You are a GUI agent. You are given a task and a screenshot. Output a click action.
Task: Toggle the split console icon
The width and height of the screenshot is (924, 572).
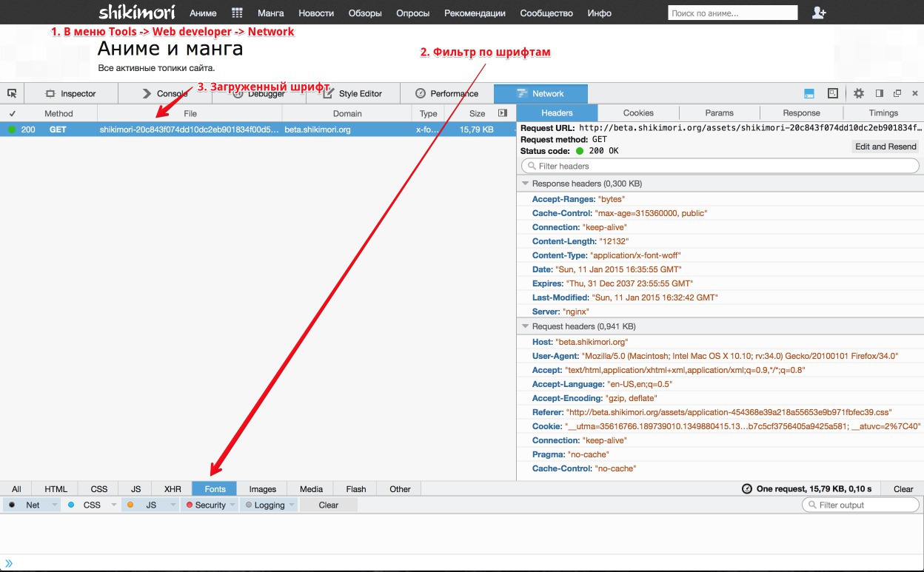(809, 93)
